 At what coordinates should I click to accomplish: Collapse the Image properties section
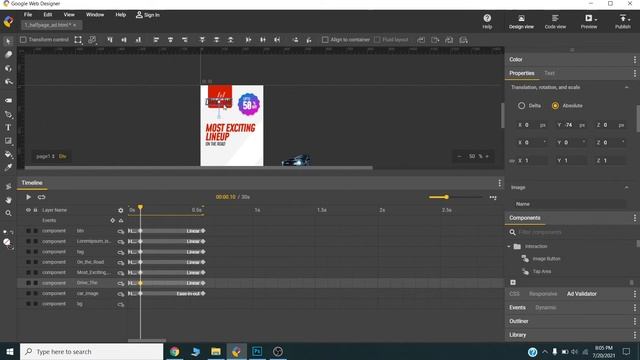click(x=627, y=187)
